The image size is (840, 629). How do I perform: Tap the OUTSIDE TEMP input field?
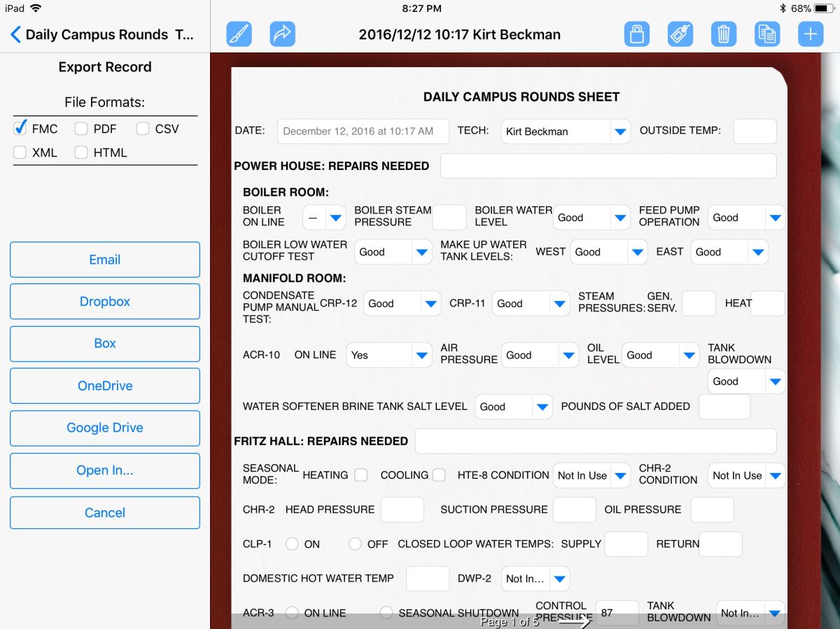click(755, 132)
